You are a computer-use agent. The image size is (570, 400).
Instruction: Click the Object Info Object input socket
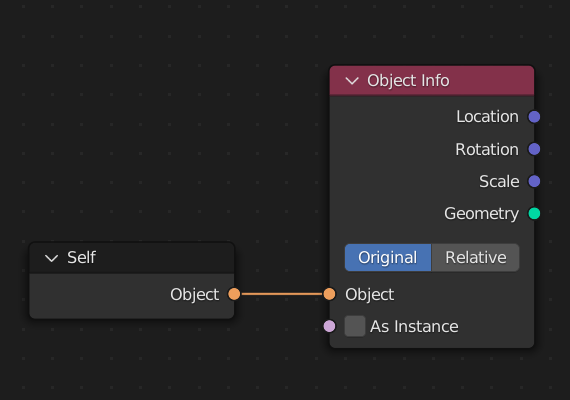[329, 294]
